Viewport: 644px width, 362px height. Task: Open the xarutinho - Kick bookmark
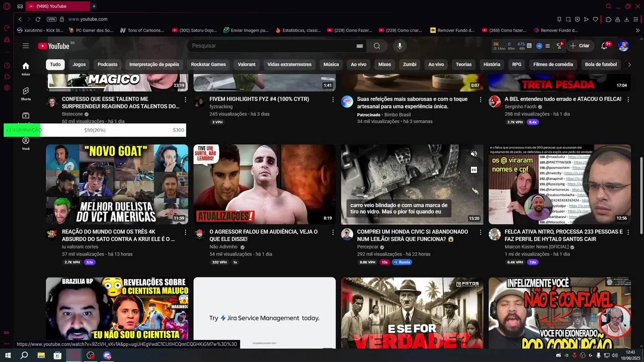point(40,30)
